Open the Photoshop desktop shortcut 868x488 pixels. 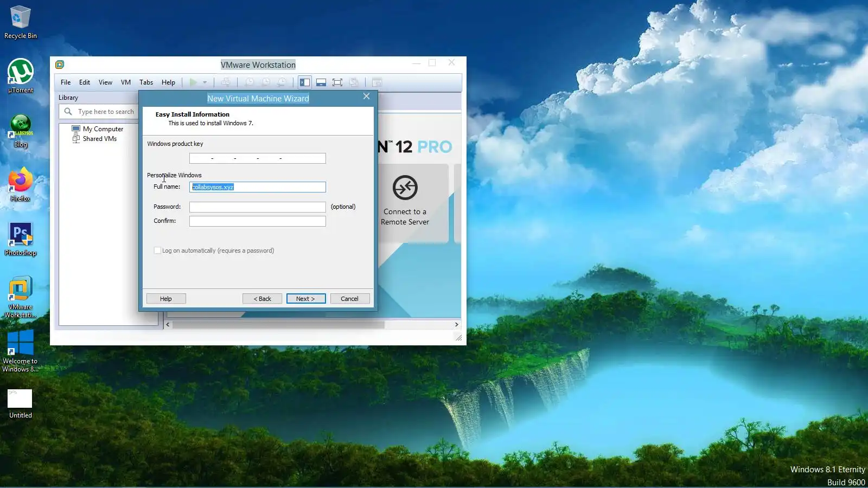click(x=20, y=239)
